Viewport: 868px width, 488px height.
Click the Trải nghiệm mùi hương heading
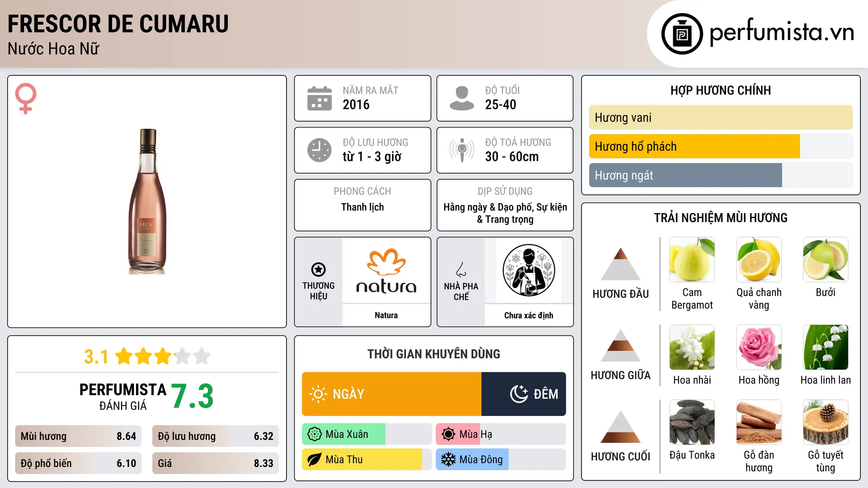pos(721,218)
